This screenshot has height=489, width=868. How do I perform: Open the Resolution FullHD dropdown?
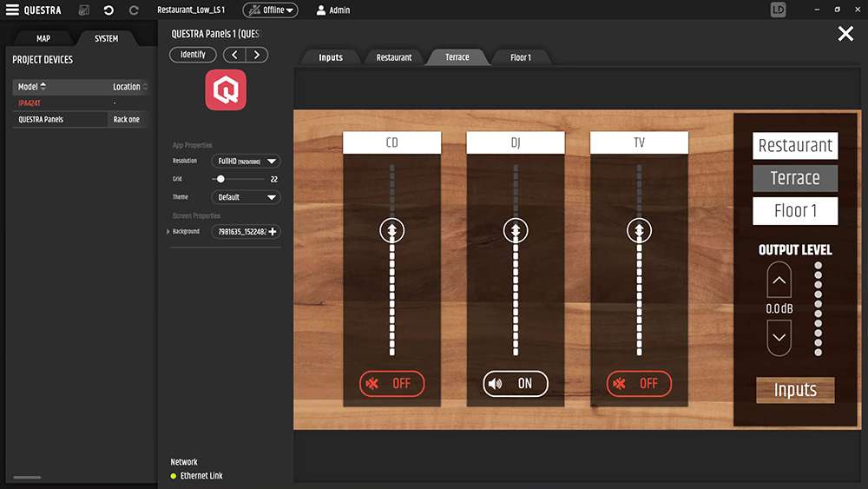click(246, 162)
